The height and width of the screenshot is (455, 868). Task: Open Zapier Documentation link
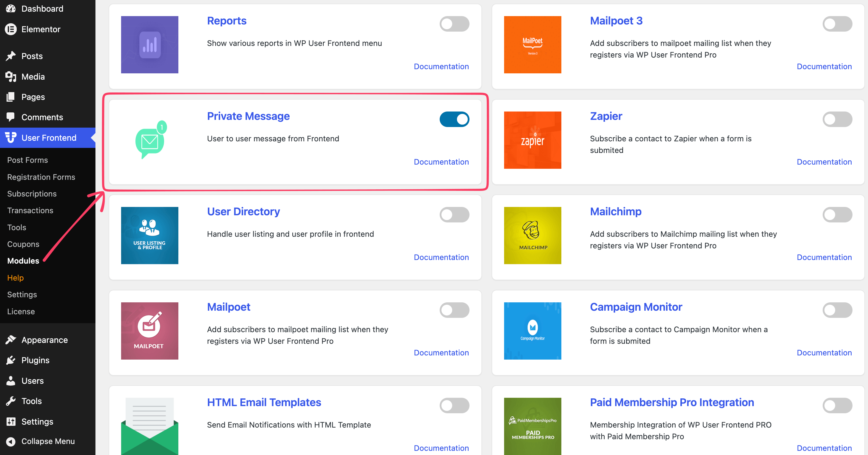tap(824, 162)
